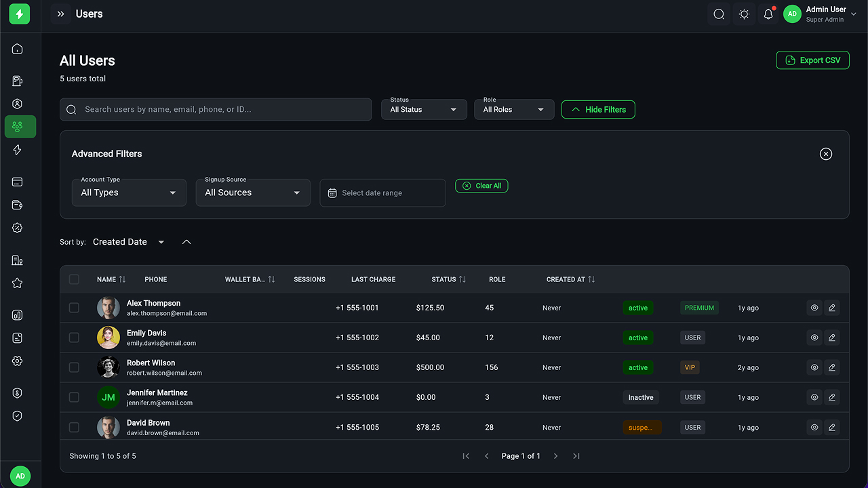Image resolution: width=868 pixels, height=488 pixels.
Task: Check the select-all header checkbox
Action: (74, 279)
